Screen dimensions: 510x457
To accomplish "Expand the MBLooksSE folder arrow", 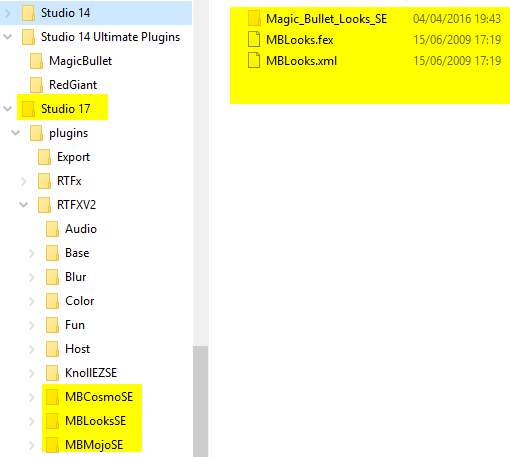I will pyautogui.click(x=32, y=421).
